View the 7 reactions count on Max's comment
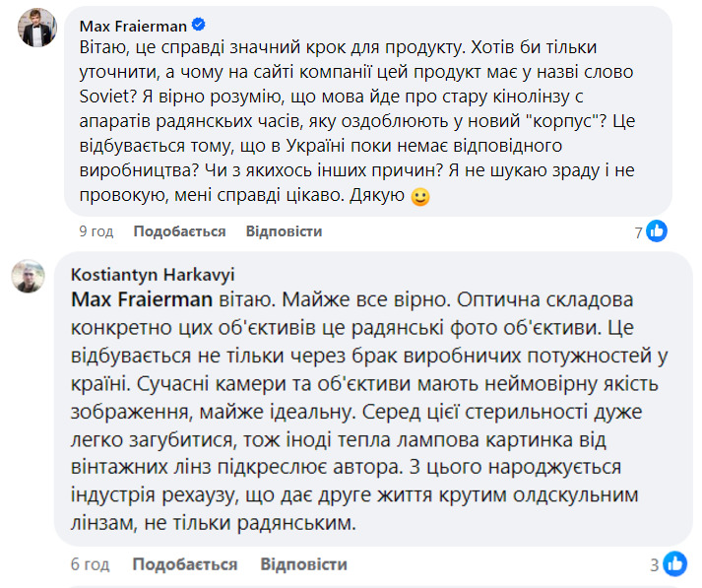The image size is (702, 588). point(638,232)
